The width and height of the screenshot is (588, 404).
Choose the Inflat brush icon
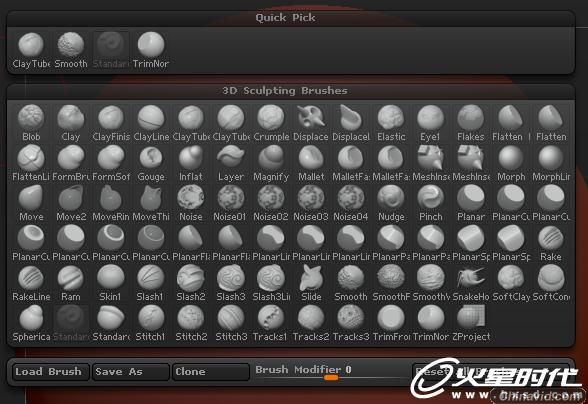(191, 163)
